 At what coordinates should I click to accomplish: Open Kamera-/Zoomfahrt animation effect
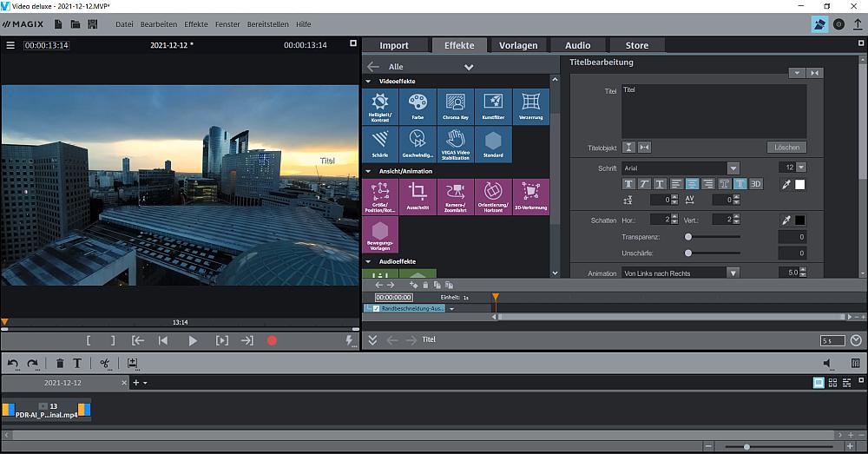(x=456, y=196)
